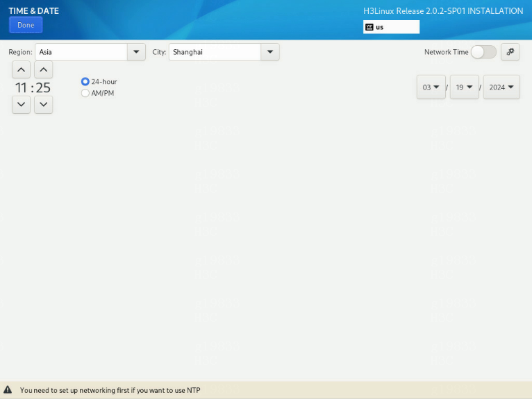This screenshot has height=399, width=532.
Task: Open NTP server settings gear button
Action: [x=510, y=52]
